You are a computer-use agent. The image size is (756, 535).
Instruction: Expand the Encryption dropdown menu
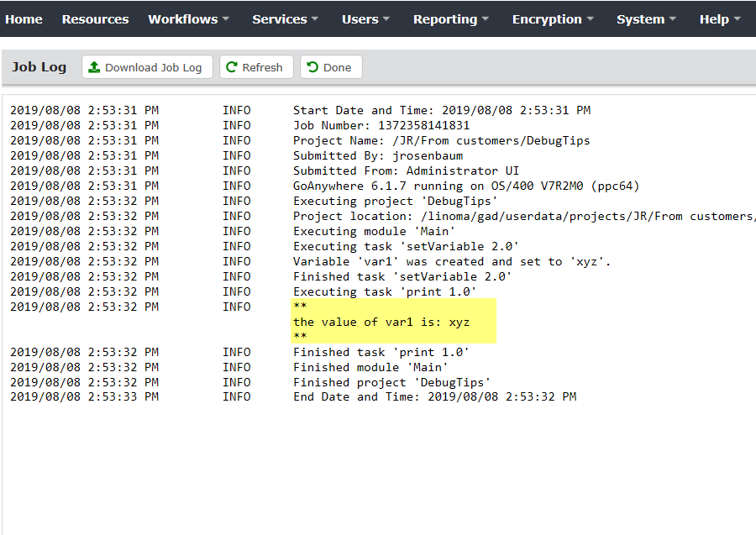pyautogui.click(x=553, y=19)
